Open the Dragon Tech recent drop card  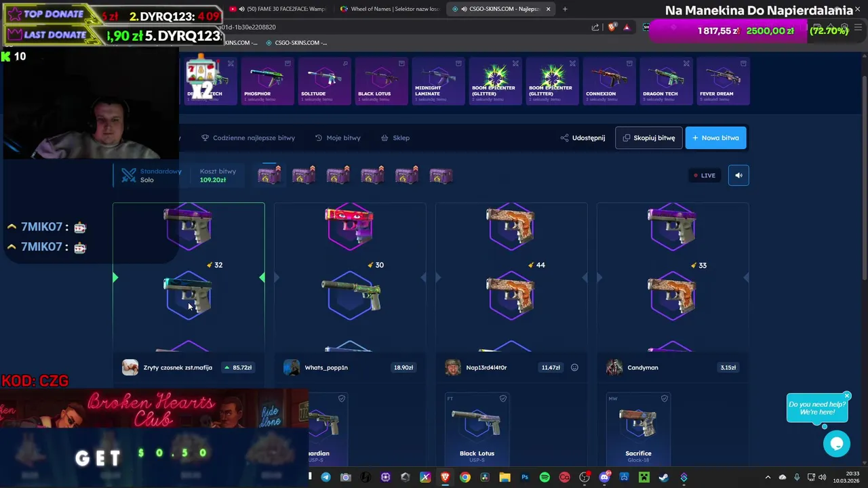pos(666,81)
